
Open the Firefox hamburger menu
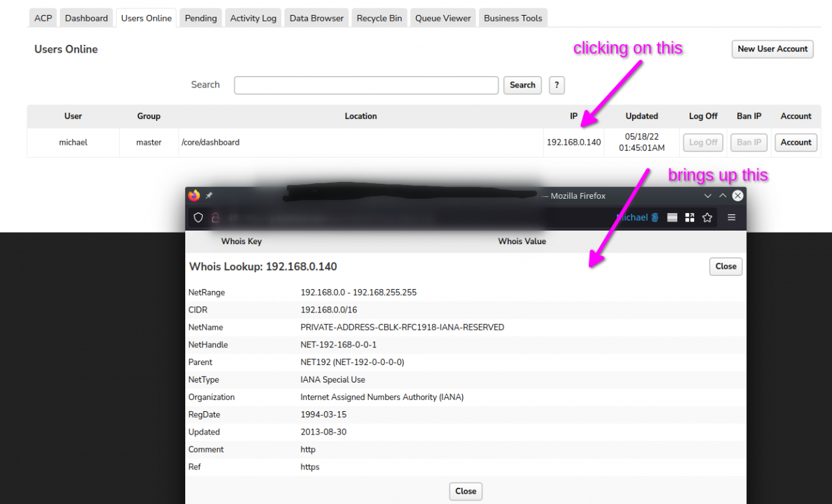(731, 218)
